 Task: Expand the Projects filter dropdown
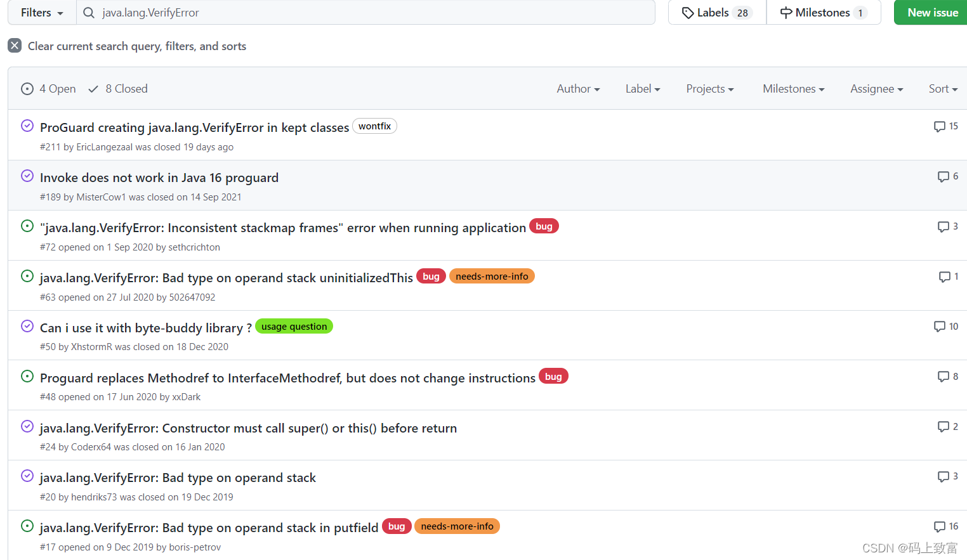click(710, 89)
